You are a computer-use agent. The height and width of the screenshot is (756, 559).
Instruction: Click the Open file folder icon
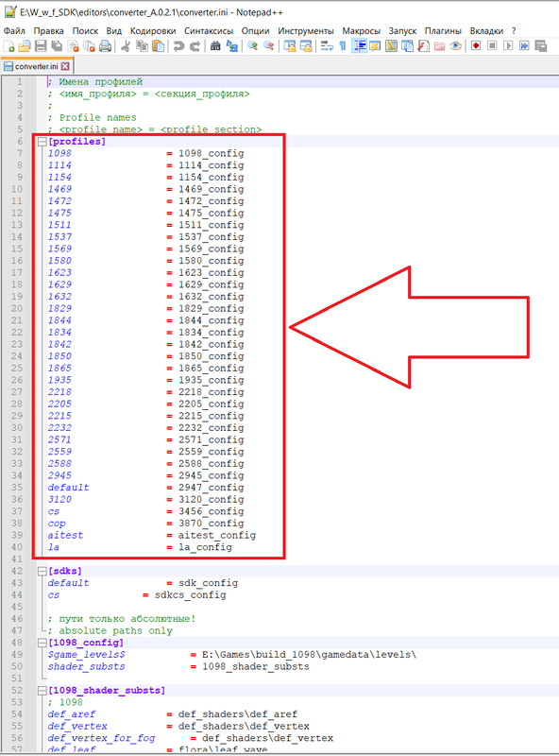25,46
